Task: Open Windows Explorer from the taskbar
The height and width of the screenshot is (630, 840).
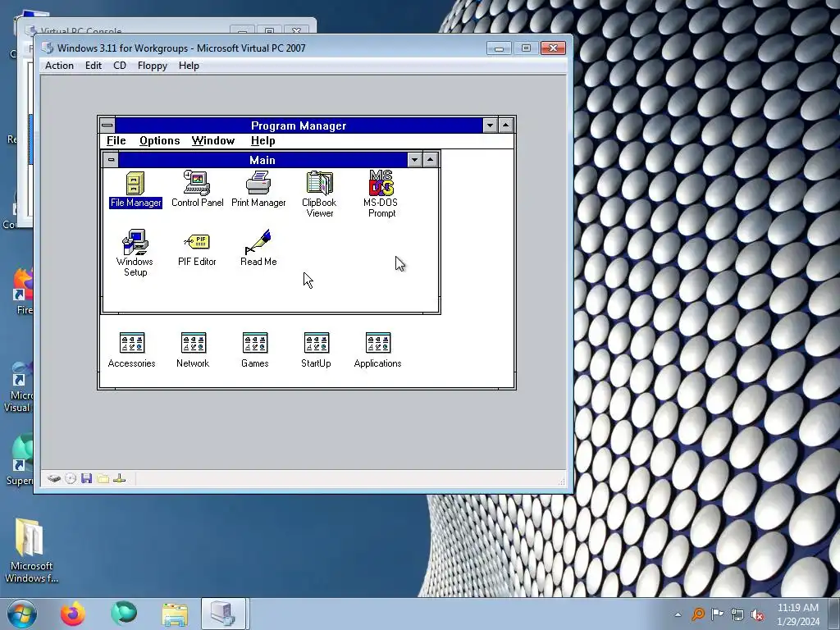Action: coord(175,614)
